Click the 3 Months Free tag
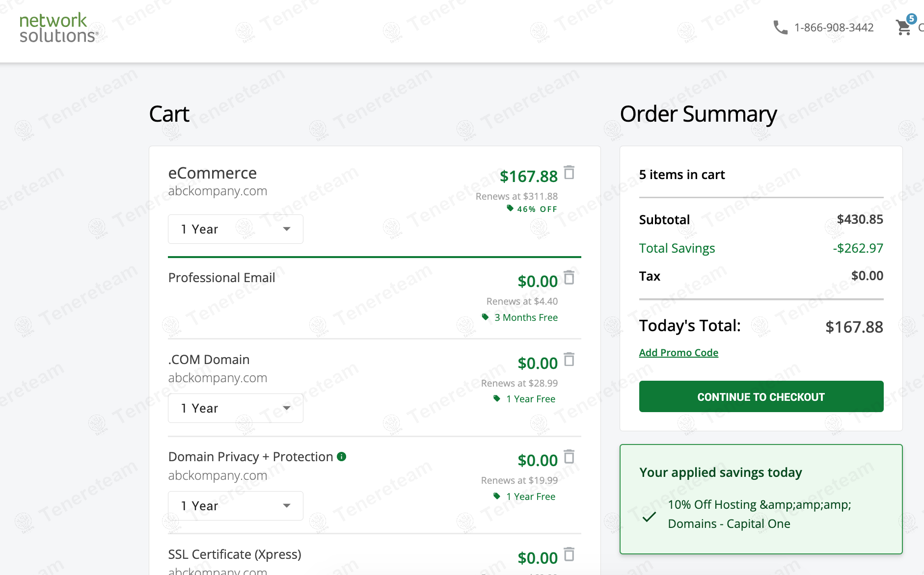This screenshot has width=924, height=575. pyautogui.click(x=520, y=317)
